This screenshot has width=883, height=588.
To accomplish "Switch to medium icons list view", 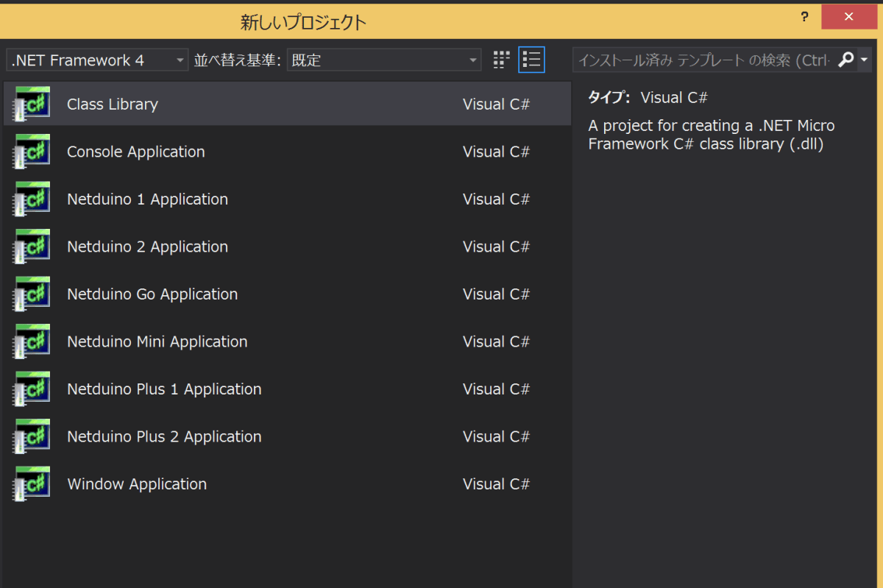I will click(x=531, y=60).
